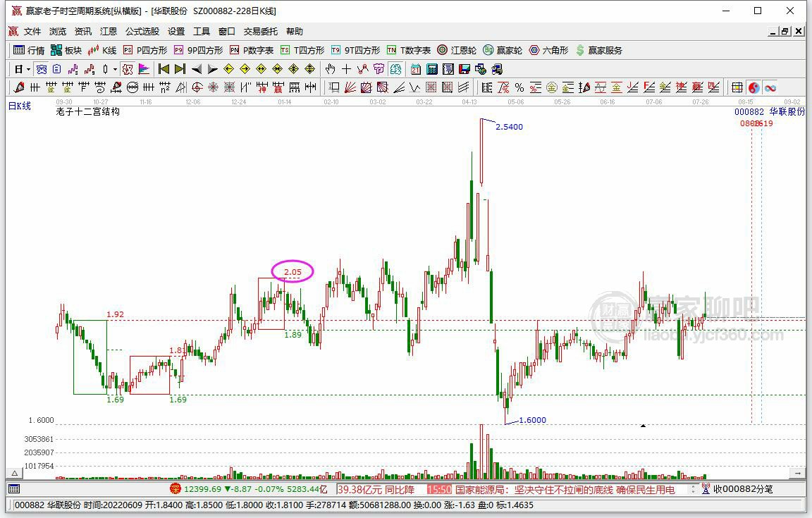Select the crosshair cursor tool

[x=347, y=69]
